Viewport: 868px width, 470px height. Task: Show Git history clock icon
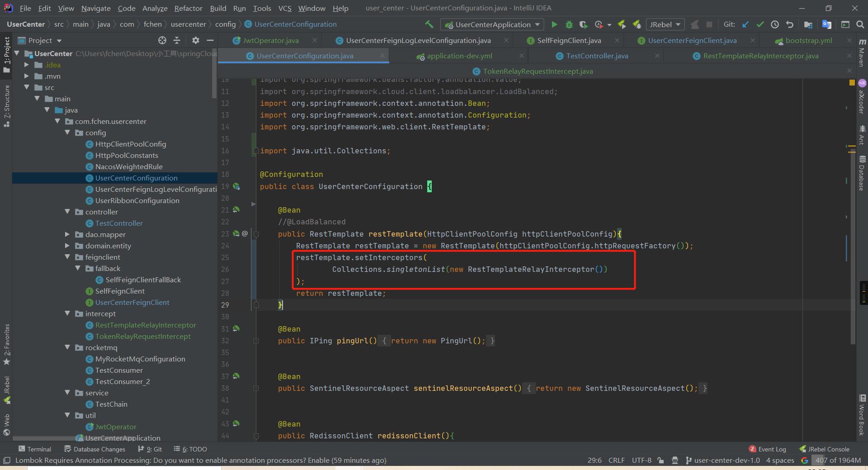(775, 24)
